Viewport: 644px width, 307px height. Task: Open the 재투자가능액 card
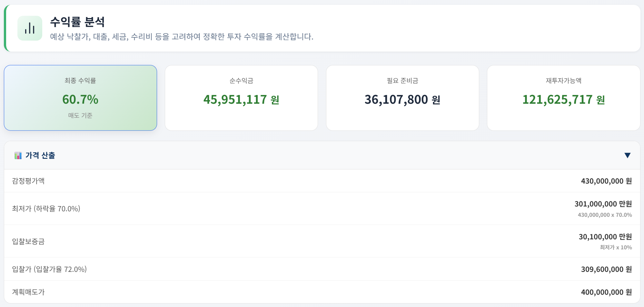click(x=564, y=98)
